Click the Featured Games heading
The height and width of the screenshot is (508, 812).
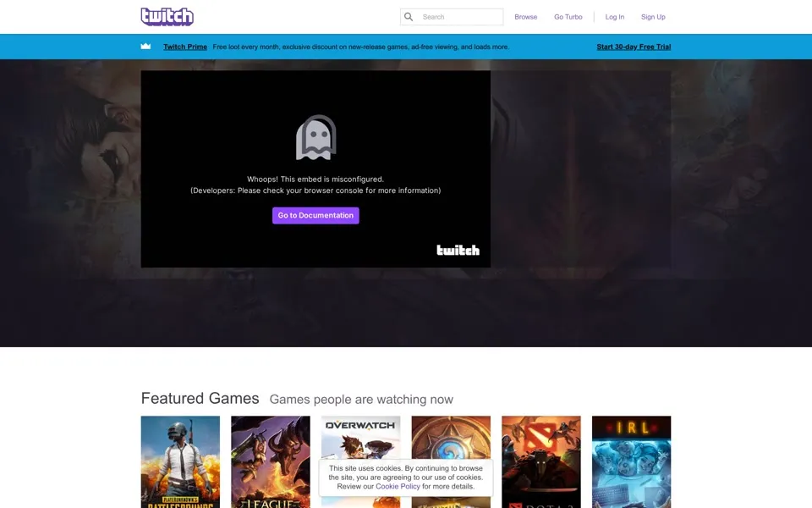click(200, 398)
